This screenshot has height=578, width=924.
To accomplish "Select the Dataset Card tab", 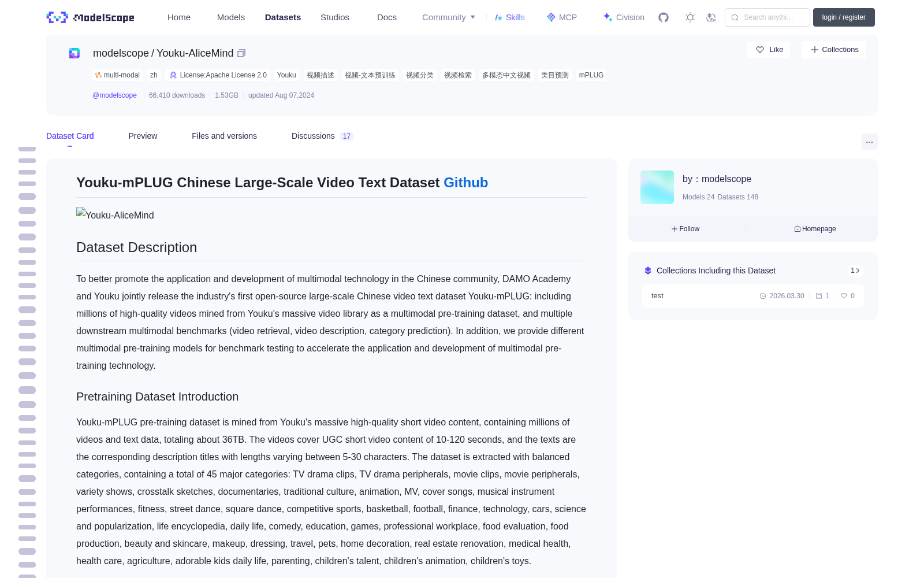I will click(x=70, y=136).
